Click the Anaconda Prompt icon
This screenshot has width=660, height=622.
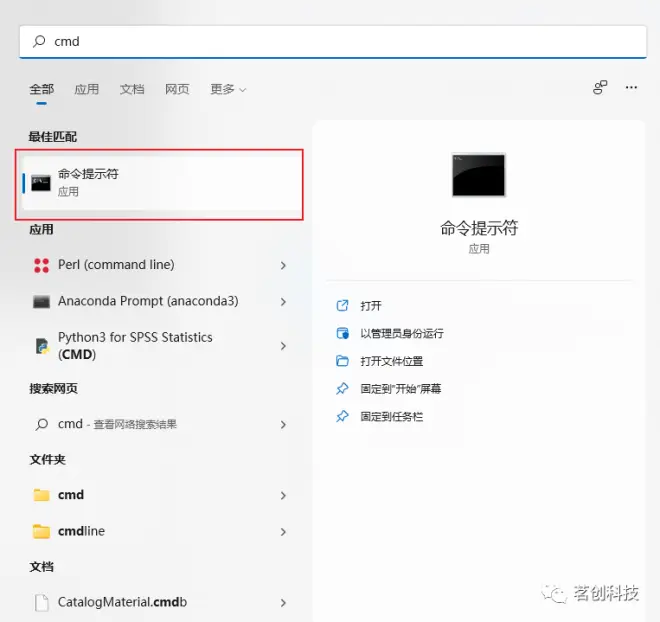tap(41, 302)
